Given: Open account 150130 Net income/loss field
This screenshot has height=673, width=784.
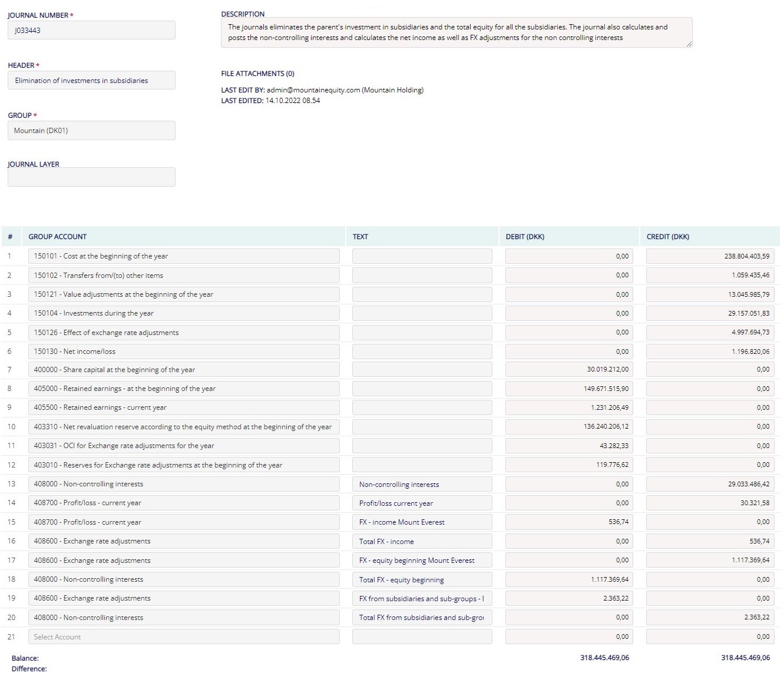Looking at the screenshot, I should [x=184, y=352].
